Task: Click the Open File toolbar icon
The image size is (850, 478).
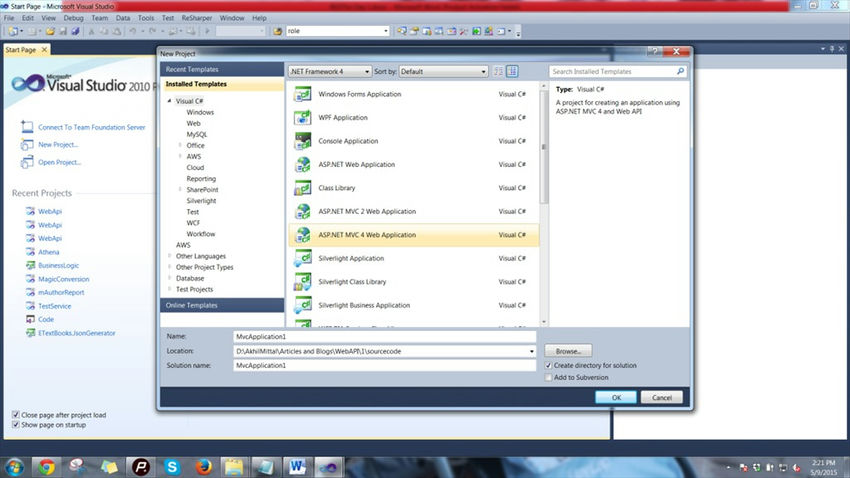Action: 50,31
